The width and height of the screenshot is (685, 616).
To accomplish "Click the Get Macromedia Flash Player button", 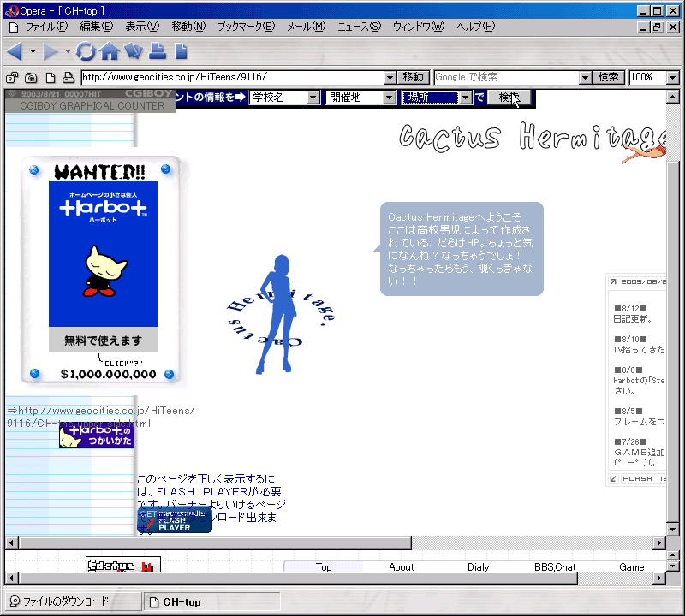I will tap(175, 521).
